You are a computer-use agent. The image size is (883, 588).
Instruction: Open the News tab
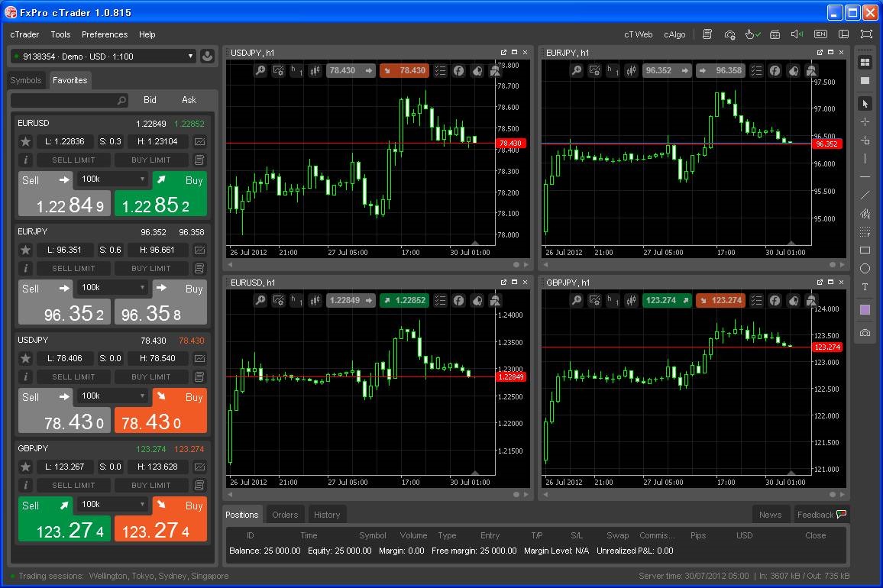tap(770, 515)
